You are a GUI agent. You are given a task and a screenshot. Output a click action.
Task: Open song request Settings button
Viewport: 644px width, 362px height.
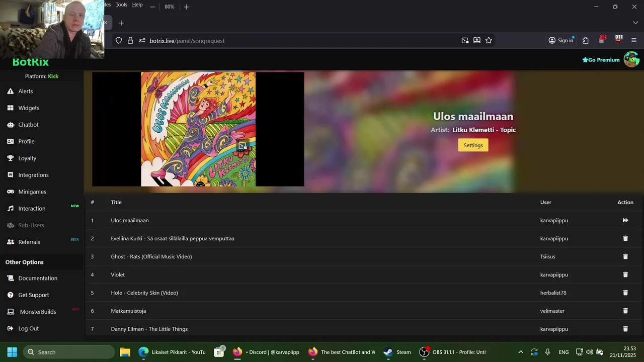pos(473,145)
